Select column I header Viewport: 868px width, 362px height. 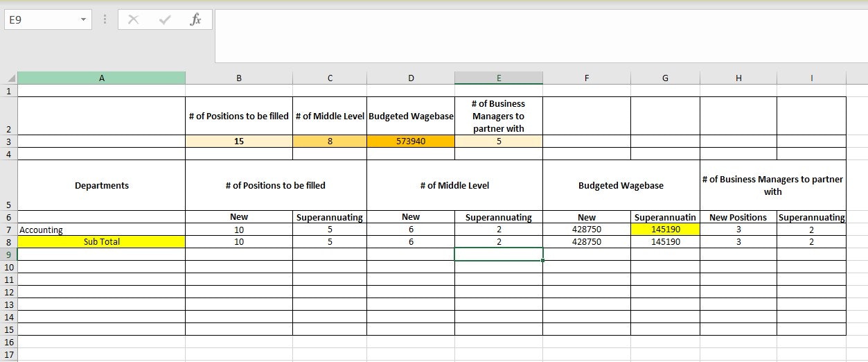click(811, 78)
